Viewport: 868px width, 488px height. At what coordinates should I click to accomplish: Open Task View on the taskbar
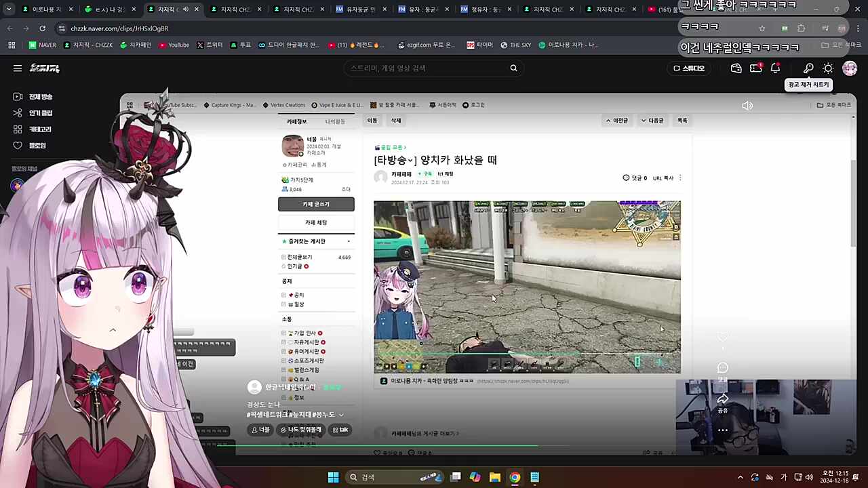coord(456,477)
